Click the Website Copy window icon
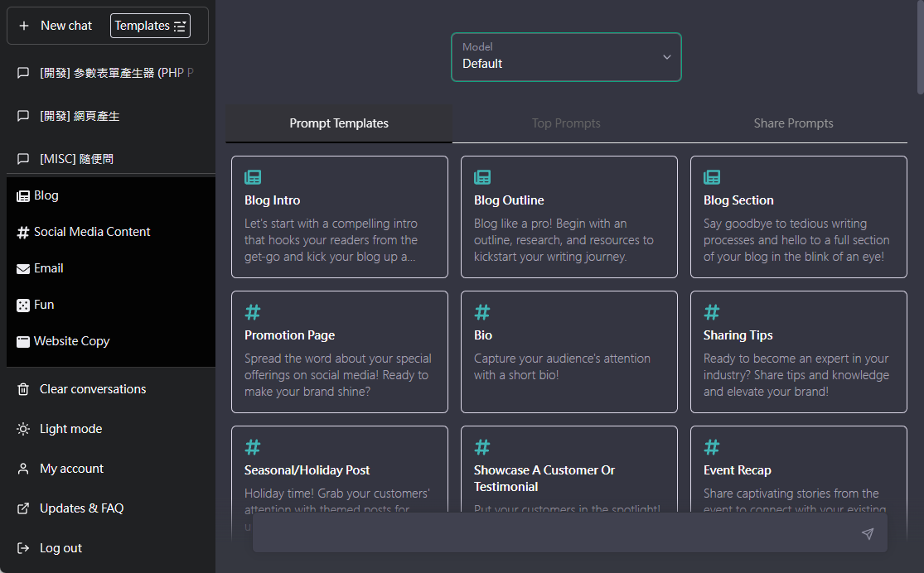924x573 pixels. pyautogui.click(x=23, y=341)
